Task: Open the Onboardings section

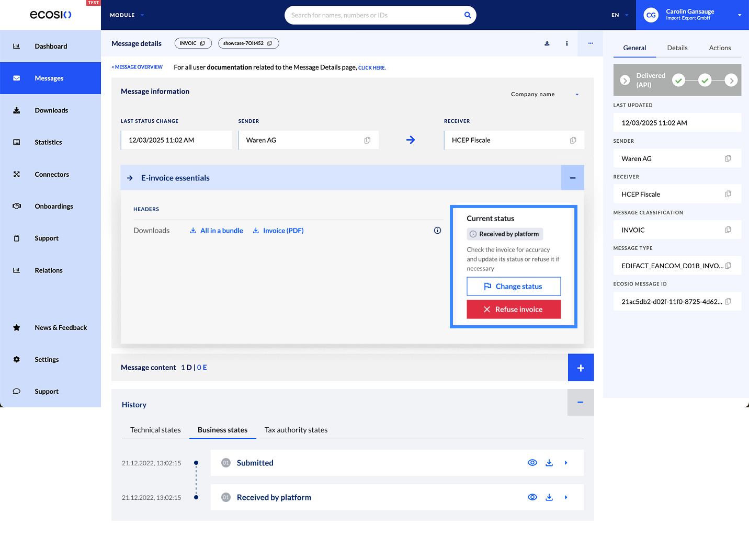Action: click(50, 206)
